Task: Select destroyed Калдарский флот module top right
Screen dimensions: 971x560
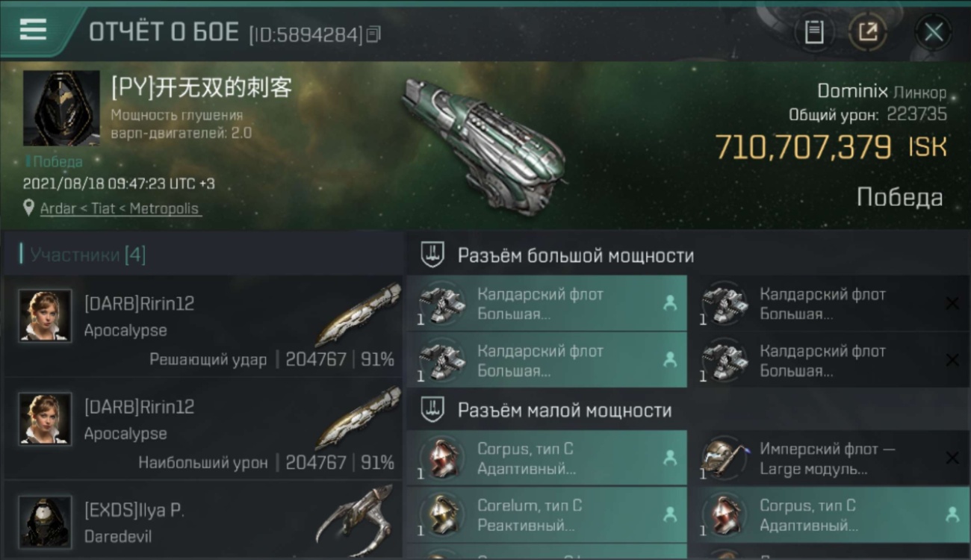Action: tap(829, 303)
